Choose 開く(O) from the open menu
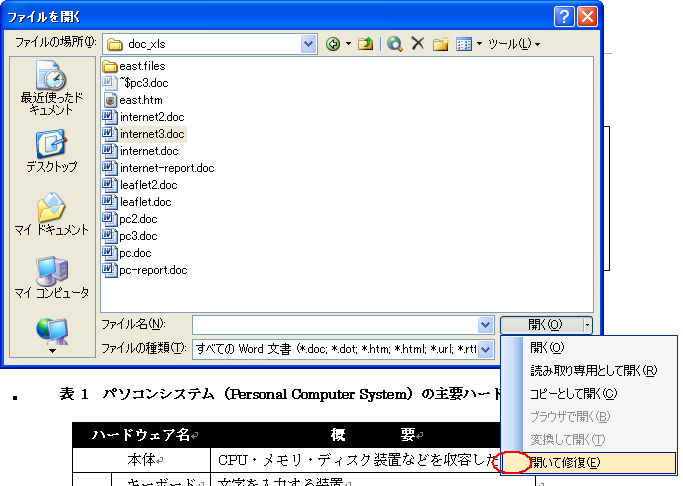The height and width of the screenshot is (486, 683). tap(589, 348)
